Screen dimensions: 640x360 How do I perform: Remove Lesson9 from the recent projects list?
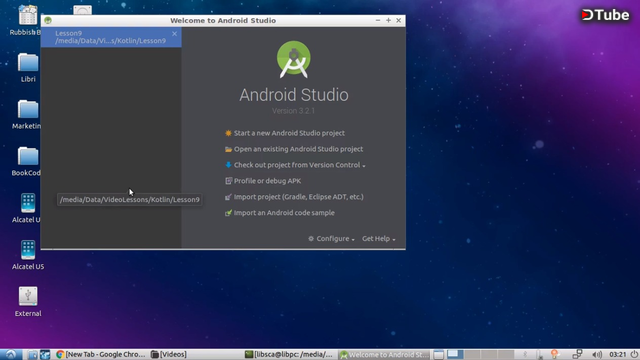(x=175, y=34)
